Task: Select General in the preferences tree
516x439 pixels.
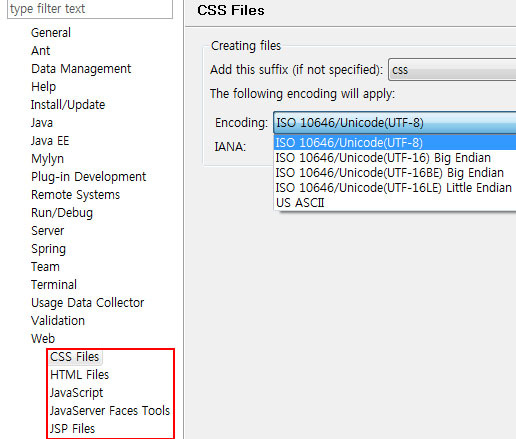Action: (x=51, y=33)
